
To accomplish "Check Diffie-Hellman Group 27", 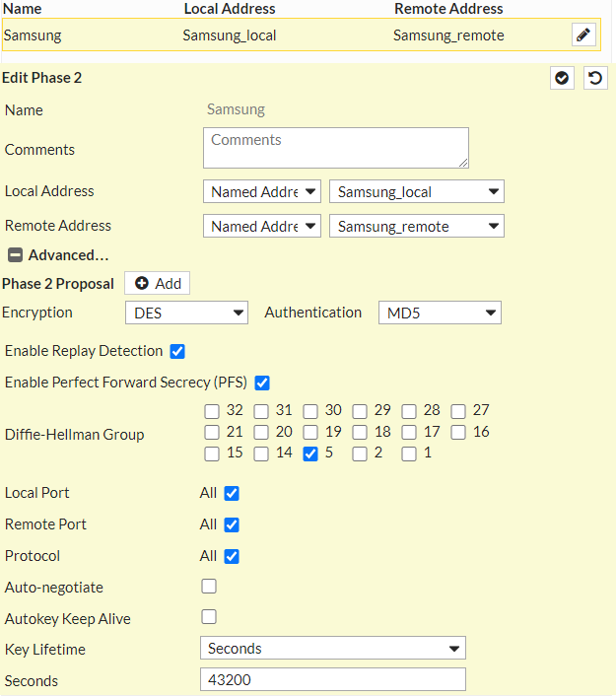I will pos(458,411).
